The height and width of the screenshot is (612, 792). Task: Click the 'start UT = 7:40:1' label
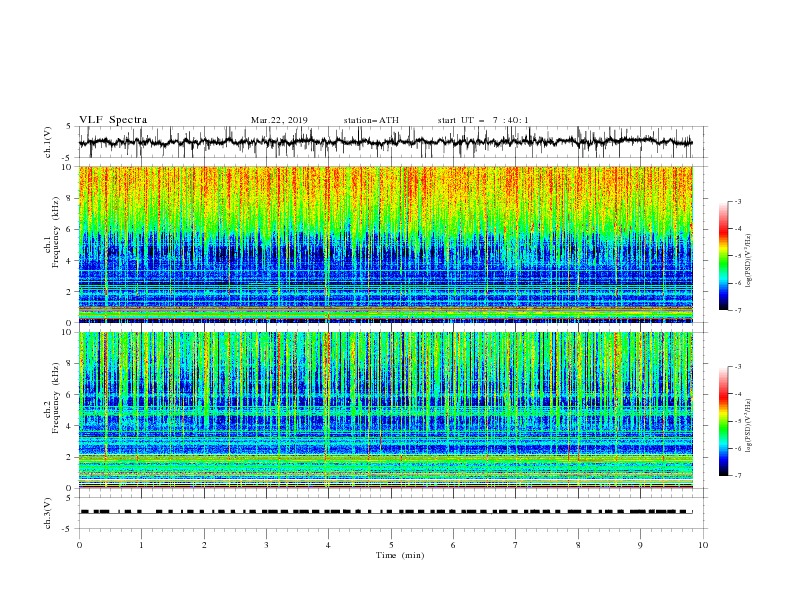[x=483, y=120]
